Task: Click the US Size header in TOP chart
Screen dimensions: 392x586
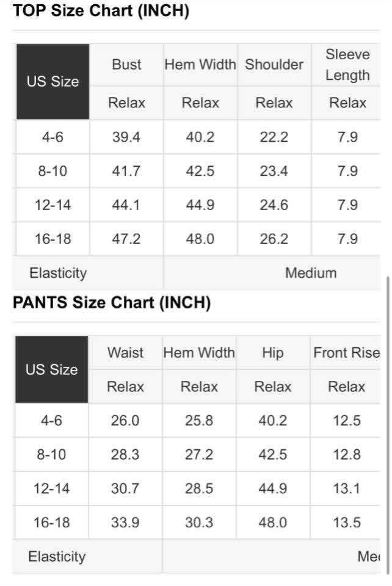Action: coord(53,81)
